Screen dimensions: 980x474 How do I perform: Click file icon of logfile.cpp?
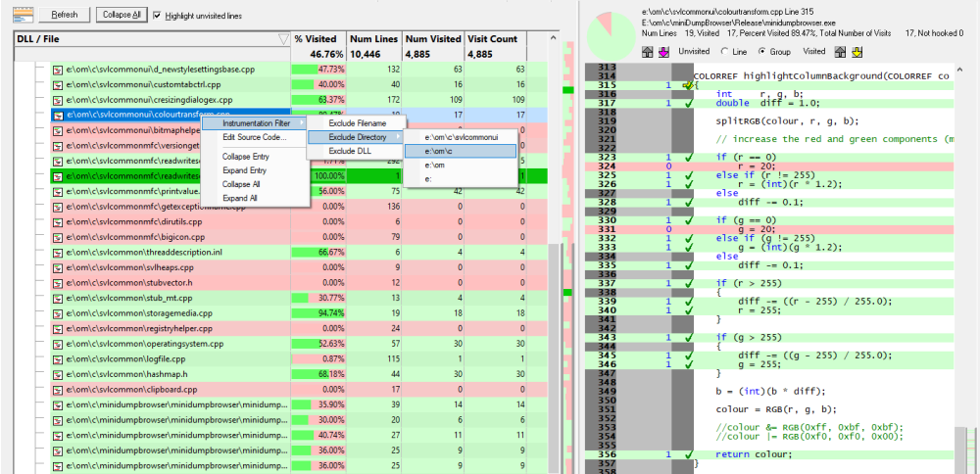click(58, 359)
